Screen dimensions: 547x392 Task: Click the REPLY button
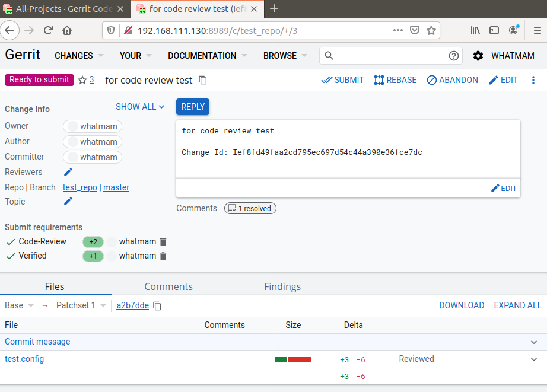(x=193, y=107)
